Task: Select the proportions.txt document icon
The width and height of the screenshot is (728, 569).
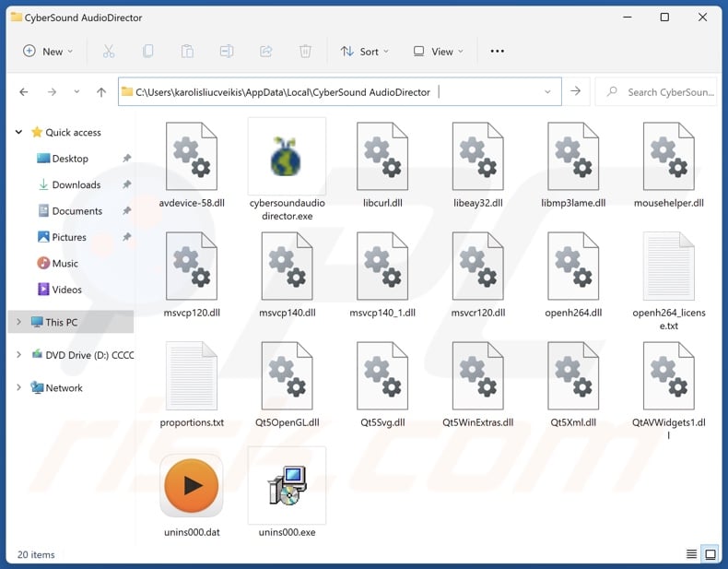Action: [x=192, y=375]
